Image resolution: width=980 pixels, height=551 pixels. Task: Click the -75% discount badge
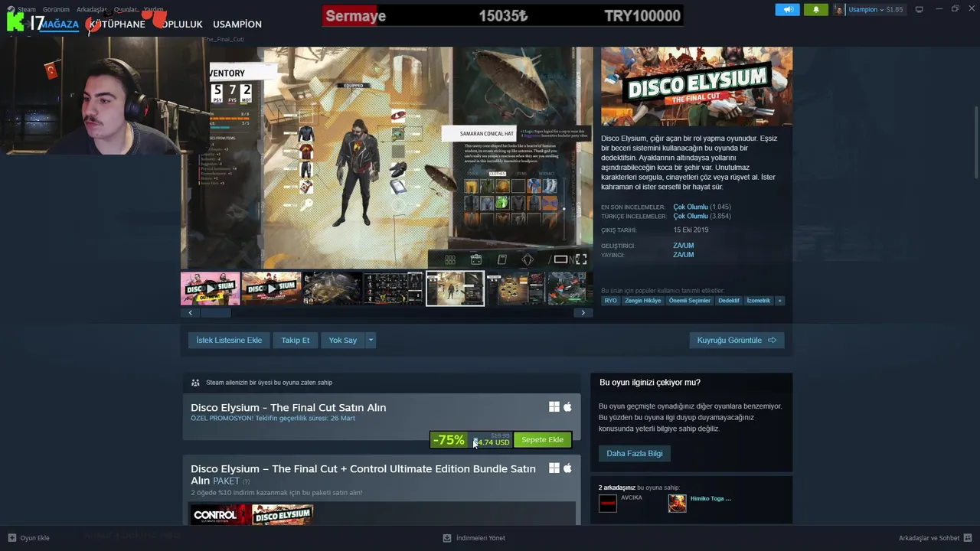[x=449, y=440]
